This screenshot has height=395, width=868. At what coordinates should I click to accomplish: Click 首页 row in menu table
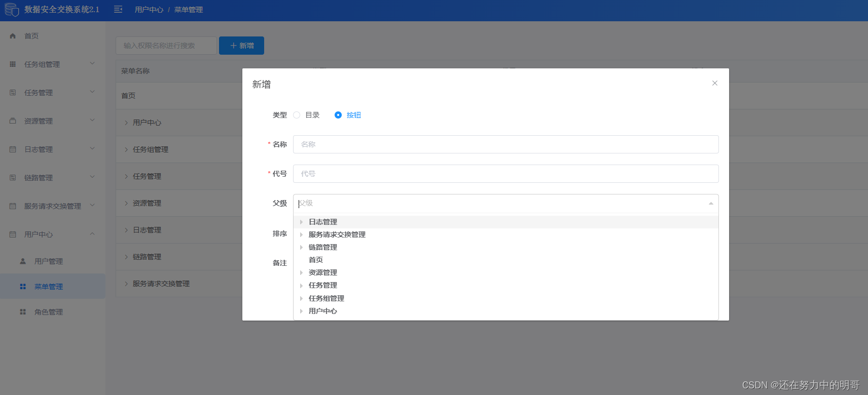click(x=128, y=96)
